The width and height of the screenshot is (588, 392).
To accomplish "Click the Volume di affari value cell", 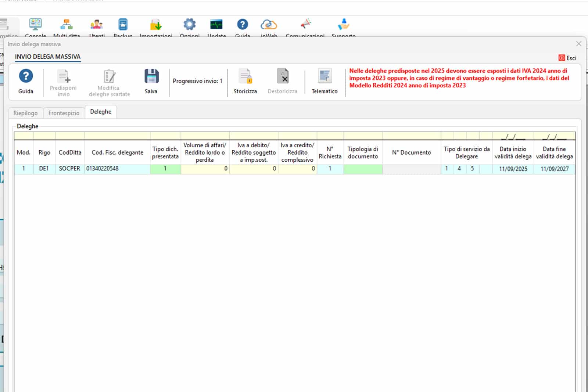I will 205,169.
